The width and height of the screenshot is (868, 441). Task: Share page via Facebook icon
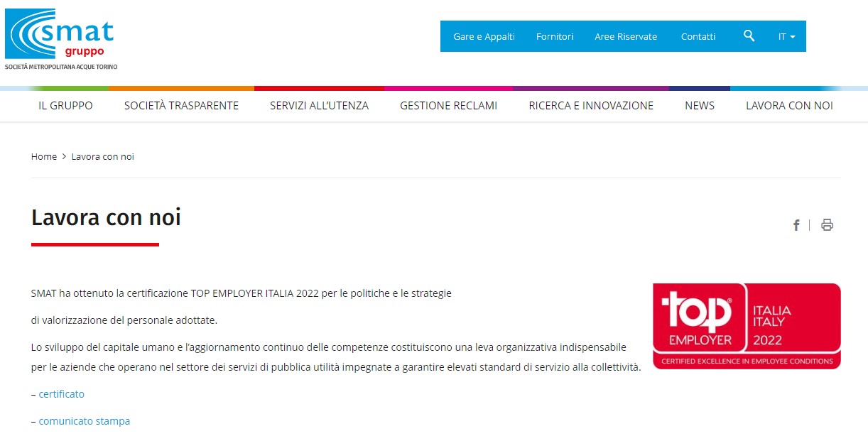[x=796, y=225]
